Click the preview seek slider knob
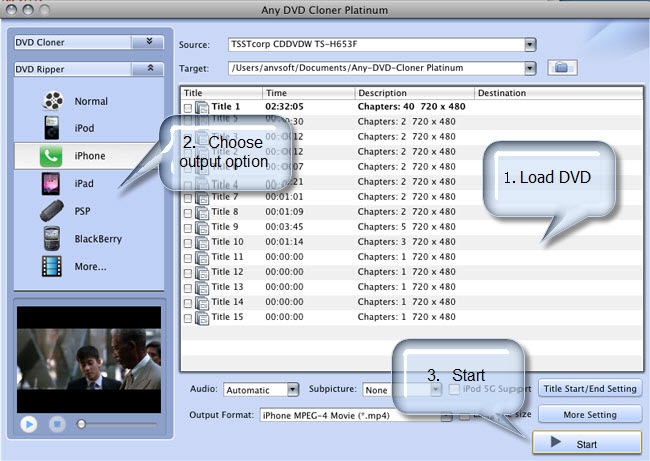The height and width of the screenshot is (461, 650). (81, 424)
